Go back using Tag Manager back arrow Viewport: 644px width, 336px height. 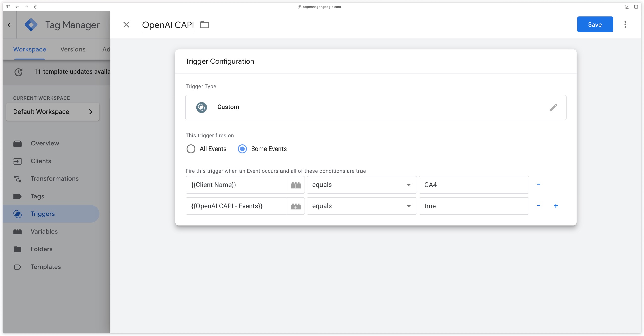point(10,25)
